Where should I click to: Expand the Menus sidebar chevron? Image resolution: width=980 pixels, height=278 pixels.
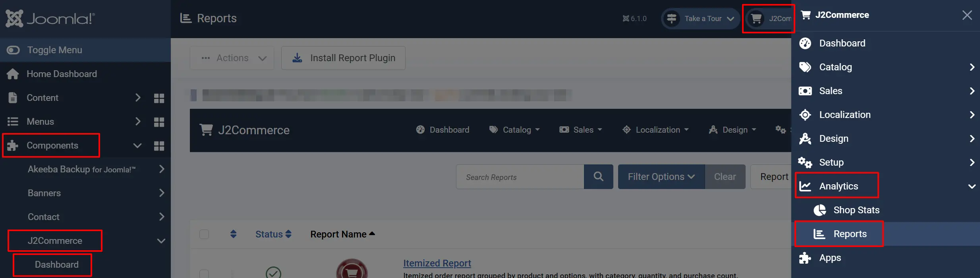(138, 122)
